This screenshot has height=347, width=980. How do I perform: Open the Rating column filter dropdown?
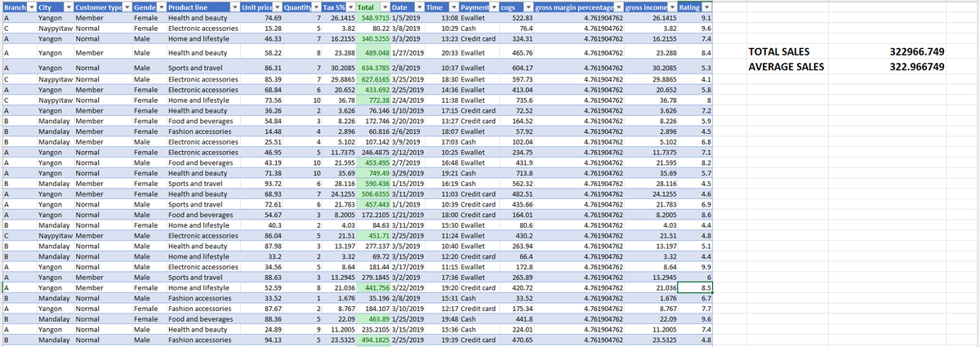click(707, 7)
